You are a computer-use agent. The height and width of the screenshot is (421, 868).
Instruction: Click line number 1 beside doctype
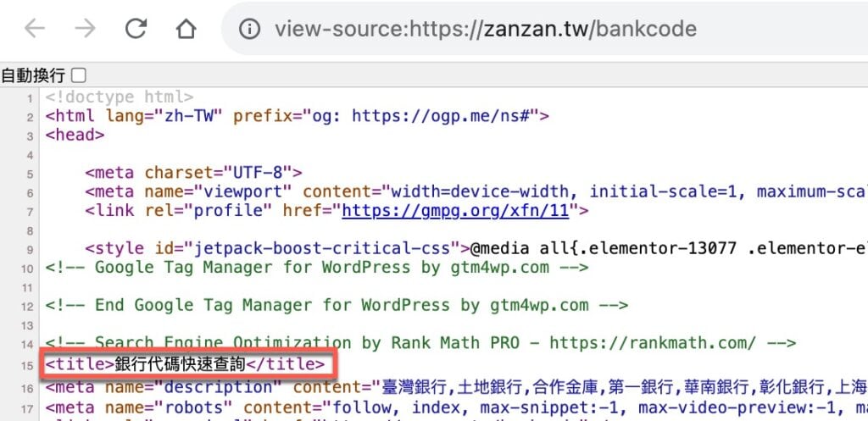click(31, 99)
